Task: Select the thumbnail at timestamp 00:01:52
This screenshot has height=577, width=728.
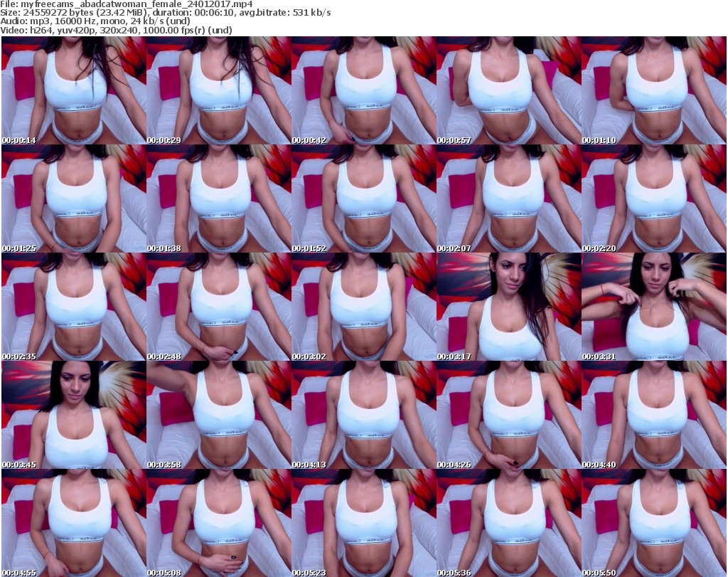Action: 364,198
